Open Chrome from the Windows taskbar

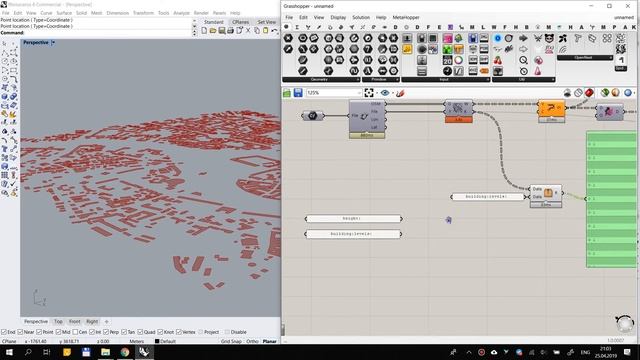pyautogui.click(x=125, y=352)
